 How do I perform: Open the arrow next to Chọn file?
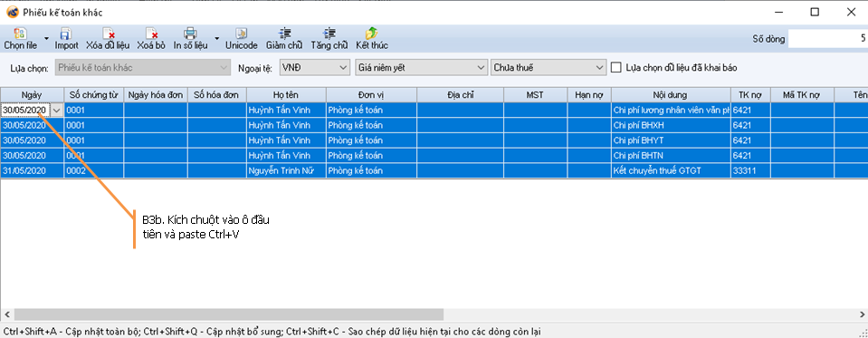[46, 39]
